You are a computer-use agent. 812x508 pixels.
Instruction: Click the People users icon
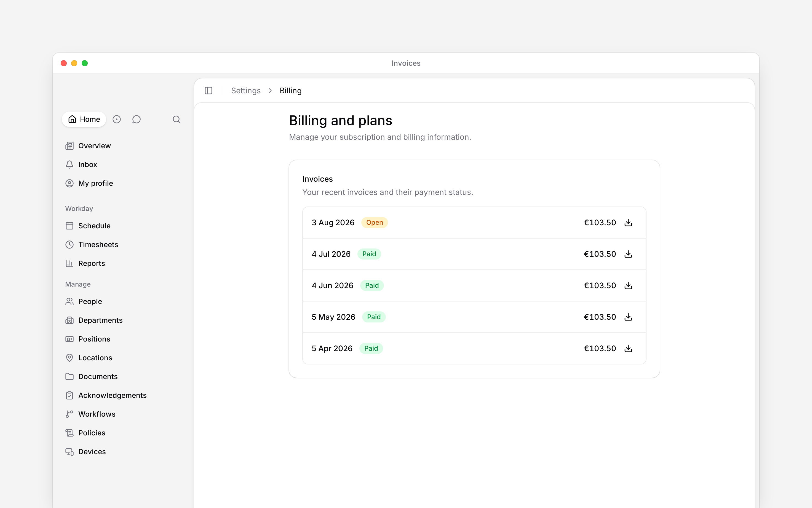point(70,301)
